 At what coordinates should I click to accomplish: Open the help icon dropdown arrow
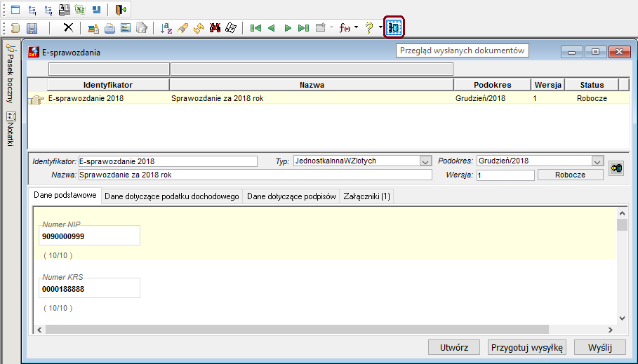click(x=380, y=27)
